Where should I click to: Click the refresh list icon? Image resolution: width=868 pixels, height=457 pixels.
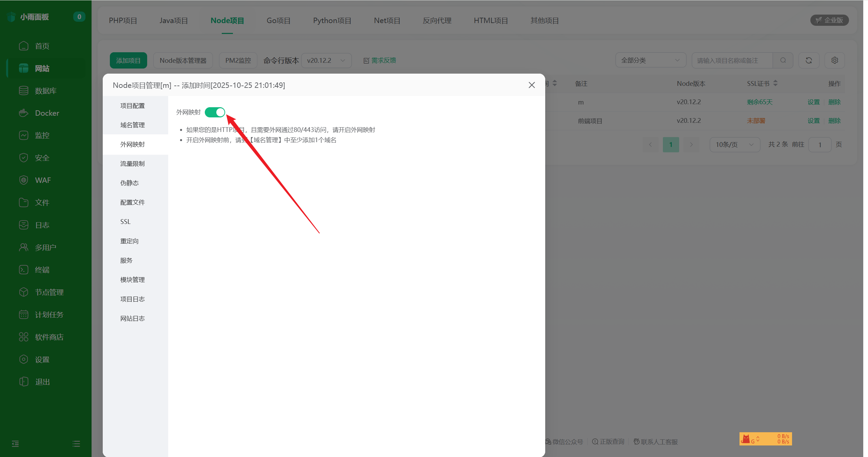(809, 60)
